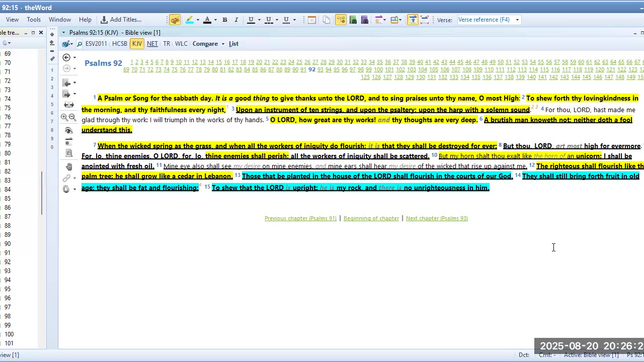Click the previous chapter page icon
644x362 pixels.
[66, 83]
